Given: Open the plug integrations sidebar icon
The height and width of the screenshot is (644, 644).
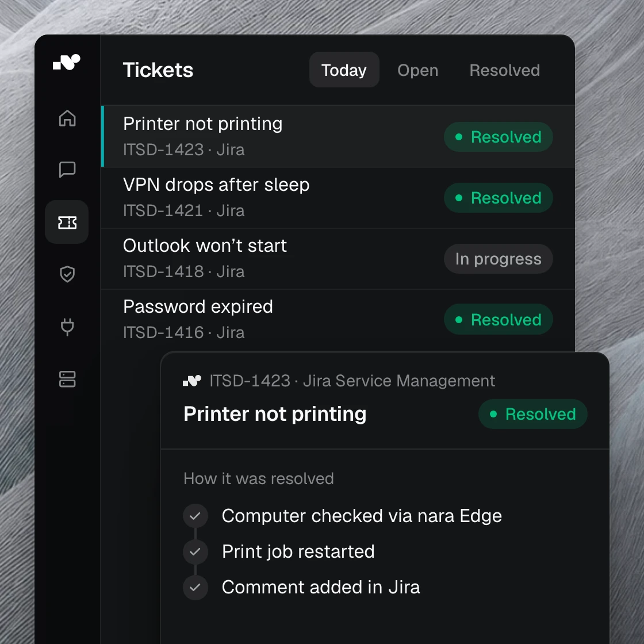Looking at the screenshot, I should pos(67,327).
